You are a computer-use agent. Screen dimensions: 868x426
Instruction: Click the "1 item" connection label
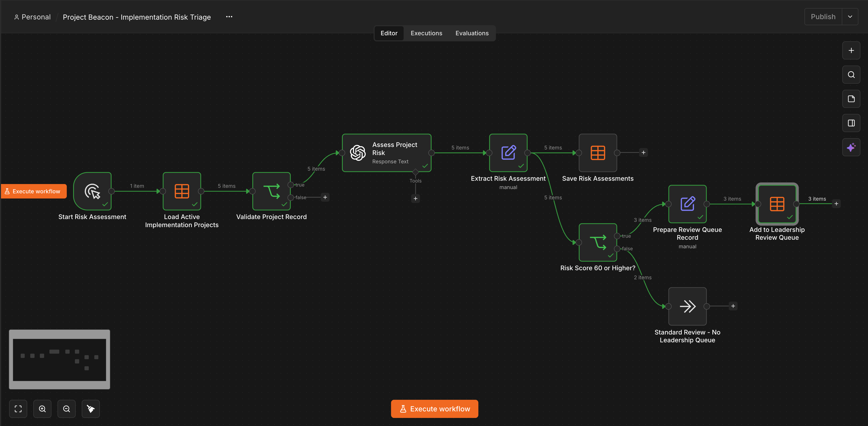point(137,186)
